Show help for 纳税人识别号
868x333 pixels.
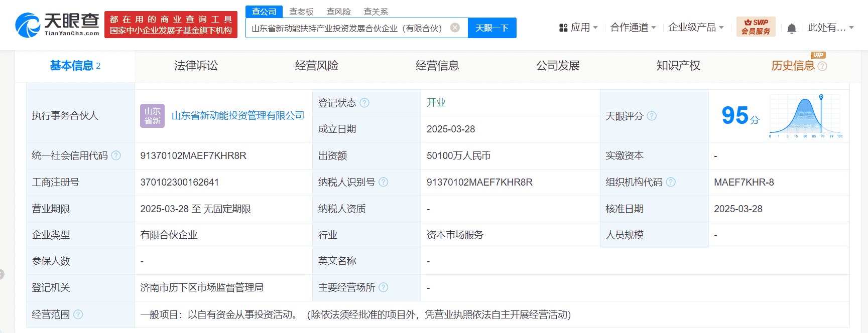click(x=384, y=182)
